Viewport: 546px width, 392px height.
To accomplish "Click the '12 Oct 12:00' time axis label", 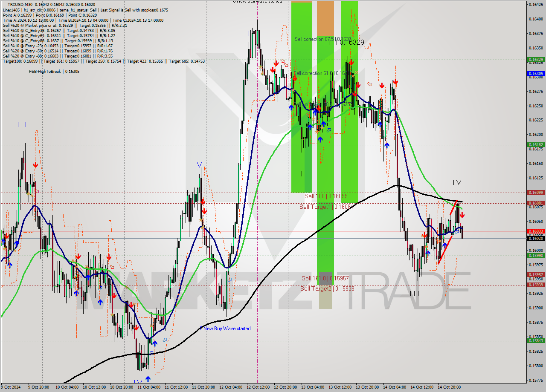I will 258,388.
